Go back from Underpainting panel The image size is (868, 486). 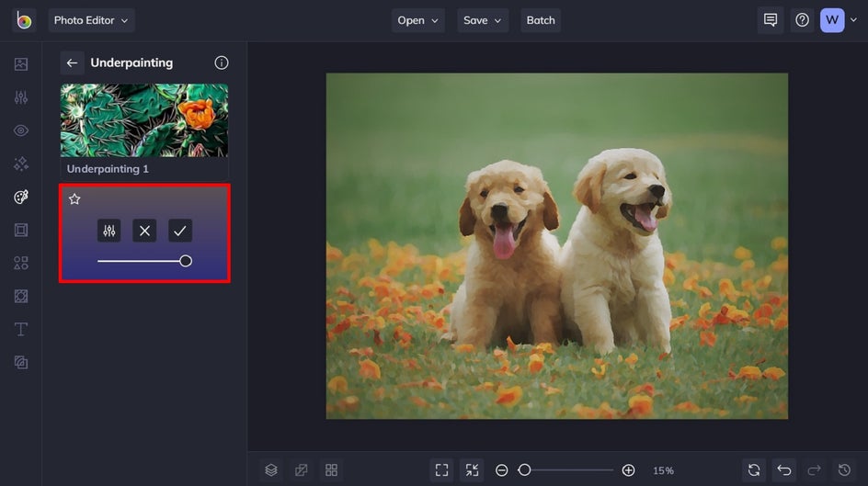coord(72,63)
